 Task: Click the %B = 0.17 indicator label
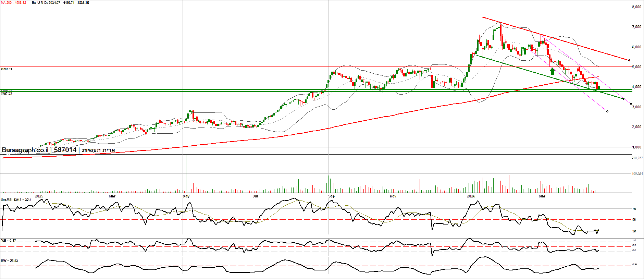pyautogui.click(x=8, y=241)
